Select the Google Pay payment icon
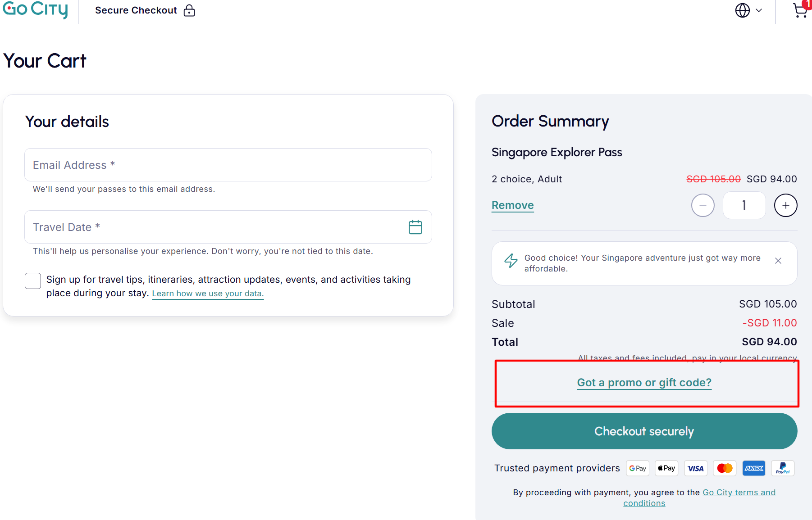Screen dimensions: 812x520 (x=637, y=468)
